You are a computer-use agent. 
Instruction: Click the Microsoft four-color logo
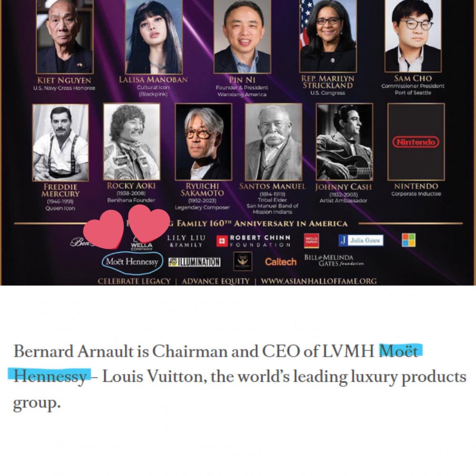[408, 240]
